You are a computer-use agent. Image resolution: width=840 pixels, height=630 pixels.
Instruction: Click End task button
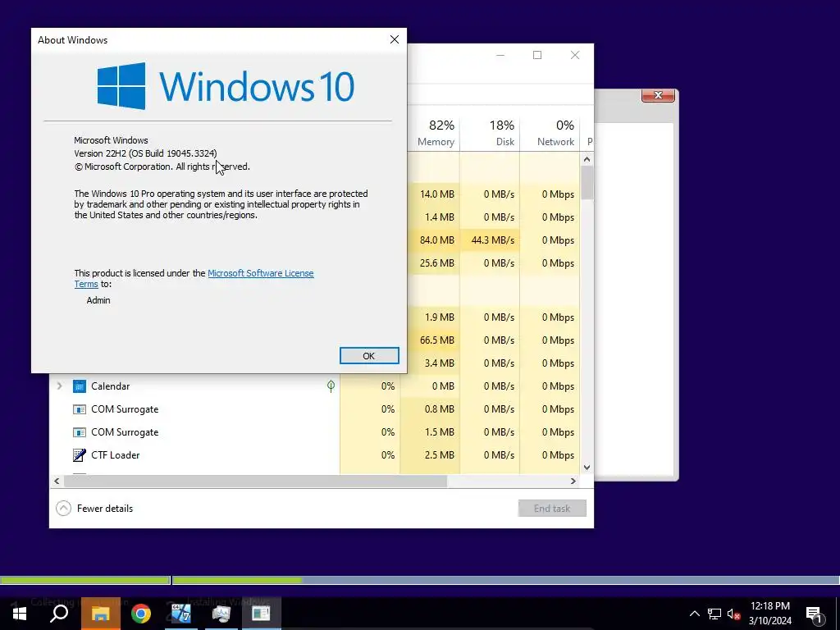point(552,509)
